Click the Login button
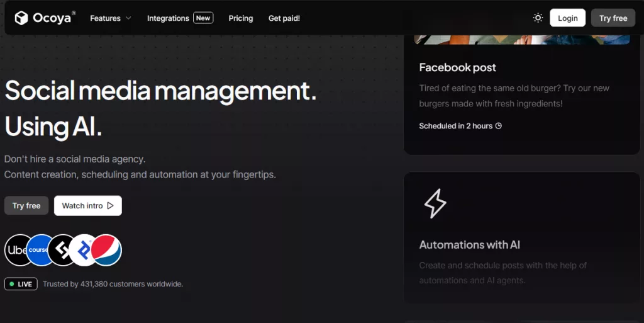This screenshot has width=644, height=323. coord(568,18)
